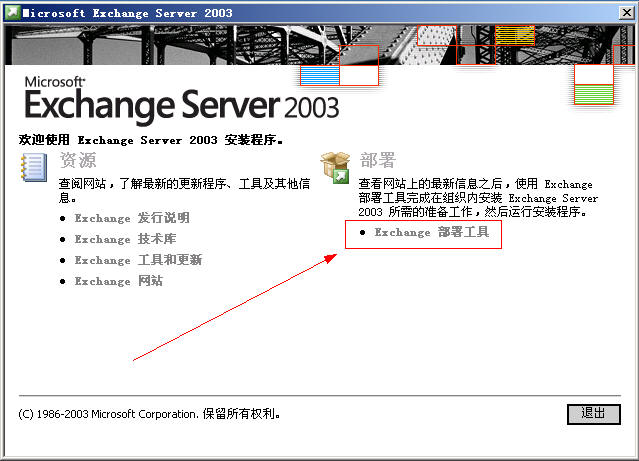Click the 部署 section heading
639x461 pixels.
pyautogui.click(x=378, y=160)
